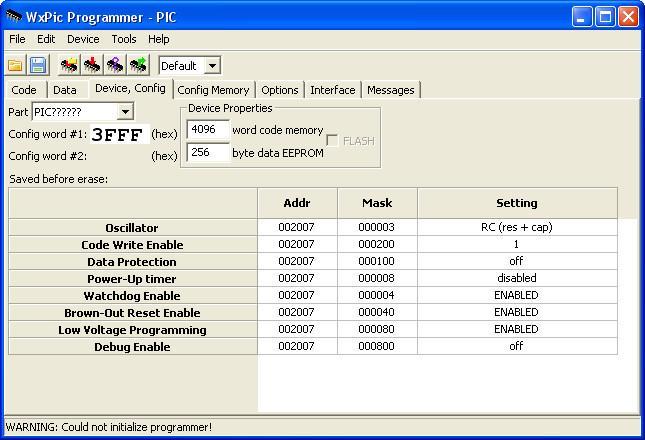Click mask value 000004
The width and height of the screenshot is (645, 440).
(377, 295)
